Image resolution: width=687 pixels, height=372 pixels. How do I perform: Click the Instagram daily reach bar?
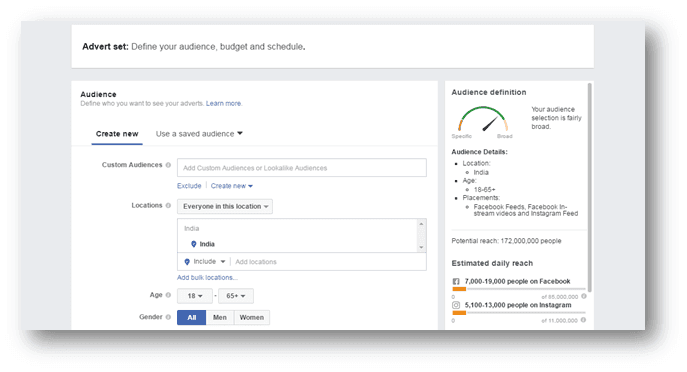(x=519, y=313)
